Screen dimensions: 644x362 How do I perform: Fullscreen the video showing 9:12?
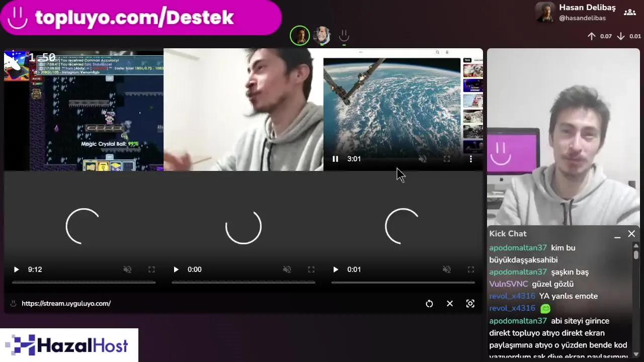pos(151,269)
